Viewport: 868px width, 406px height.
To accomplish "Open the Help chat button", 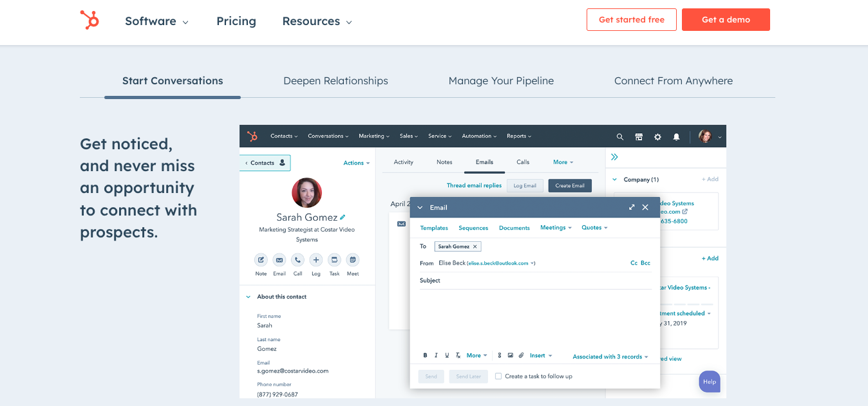I will coord(710,382).
